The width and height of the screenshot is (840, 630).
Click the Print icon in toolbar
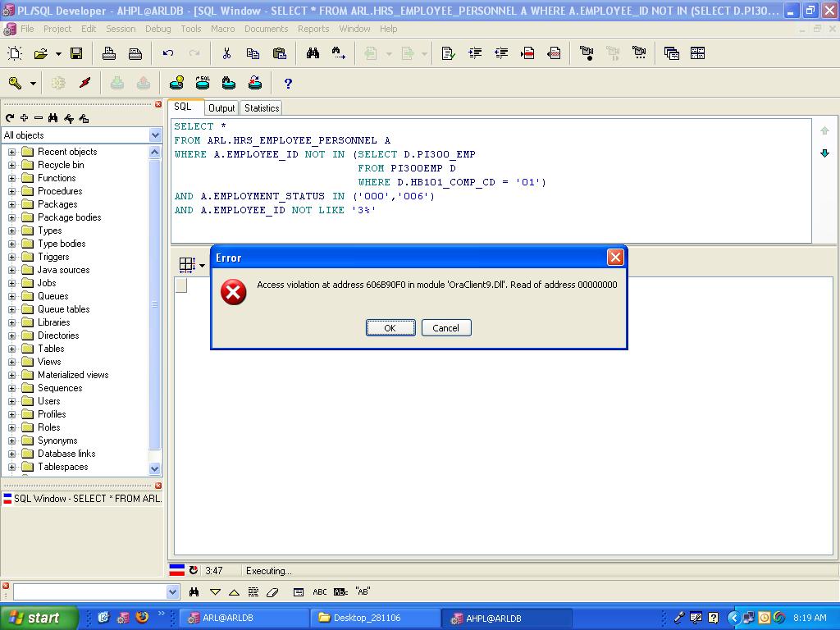[x=109, y=53]
